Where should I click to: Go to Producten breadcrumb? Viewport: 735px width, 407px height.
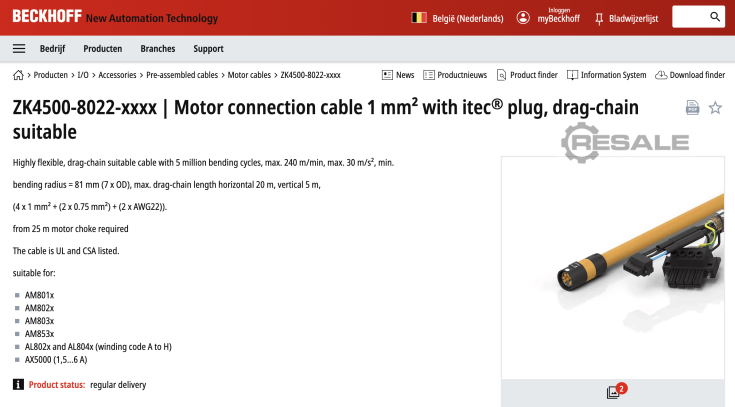pos(51,75)
